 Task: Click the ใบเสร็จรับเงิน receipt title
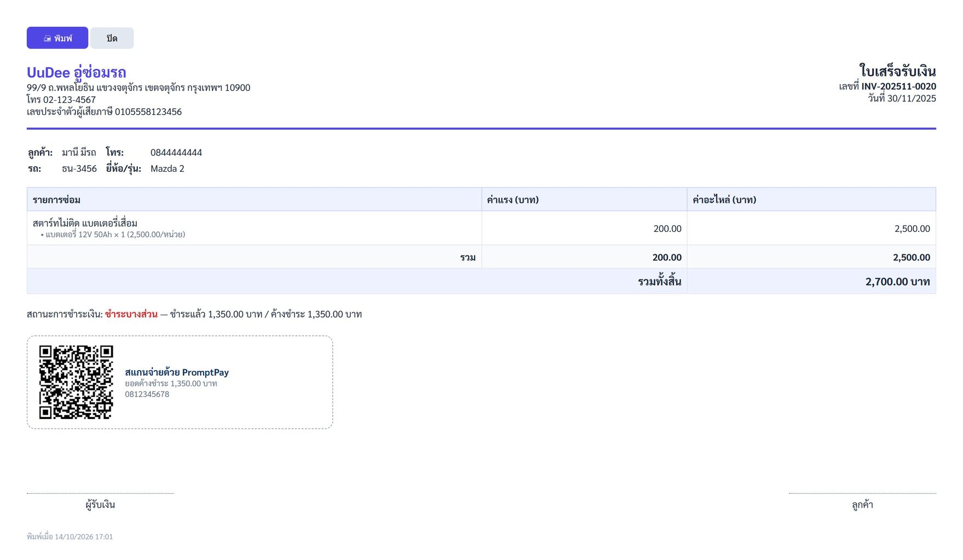(x=897, y=71)
